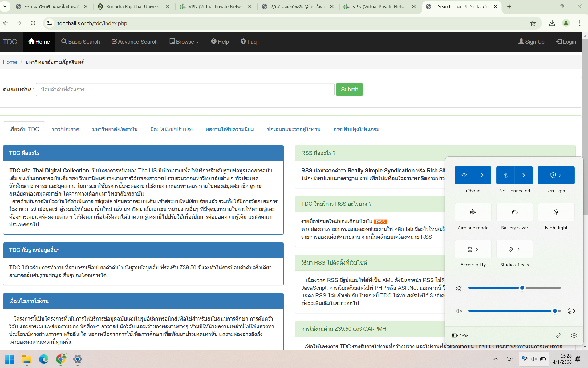Go to the Home navbar item

coord(39,42)
